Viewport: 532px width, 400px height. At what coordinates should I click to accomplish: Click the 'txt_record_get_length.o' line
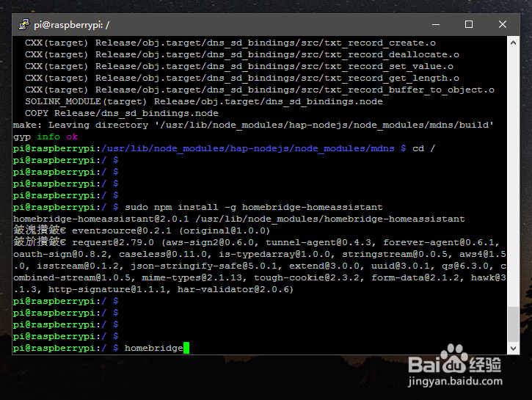[242, 78]
